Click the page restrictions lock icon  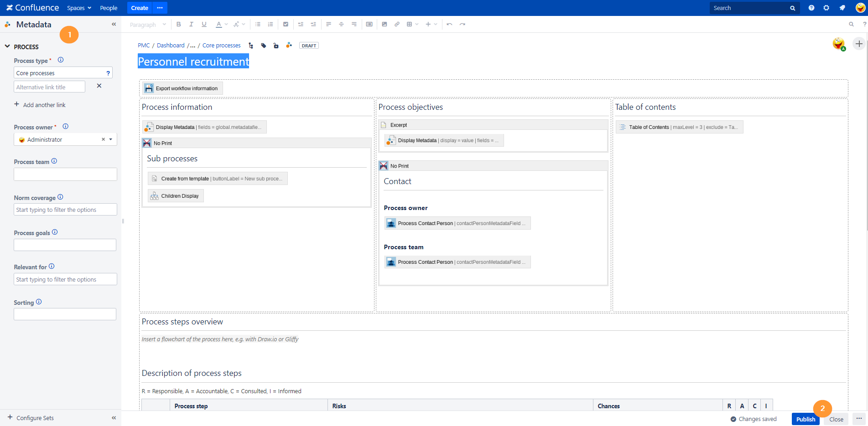pos(276,46)
